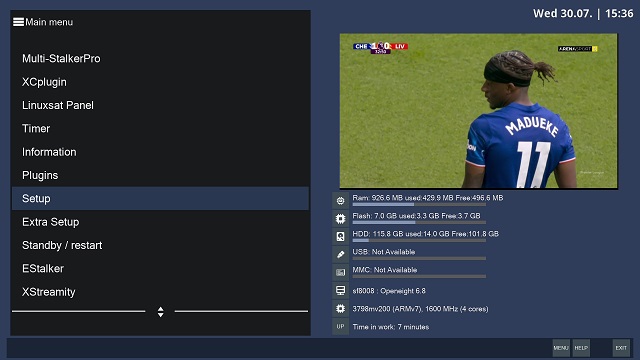The width and height of the screenshot is (640, 360).
Task: Click the USB stick icon
Action: click(340, 255)
